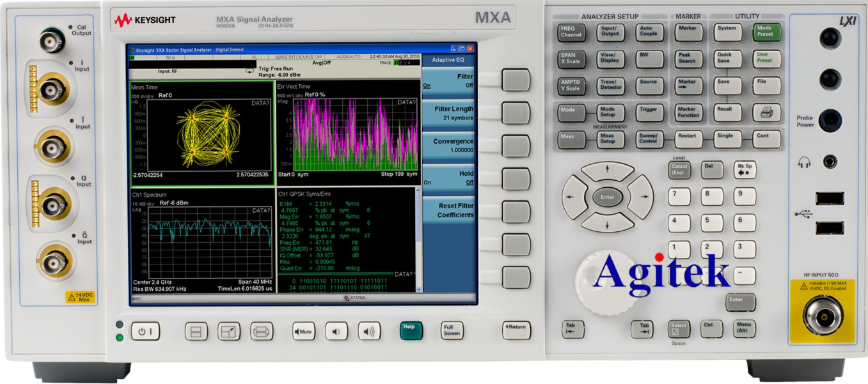This screenshot has width=868, height=384.
Task: Tap the SPAN X Scale key
Action: click(571, 59)
